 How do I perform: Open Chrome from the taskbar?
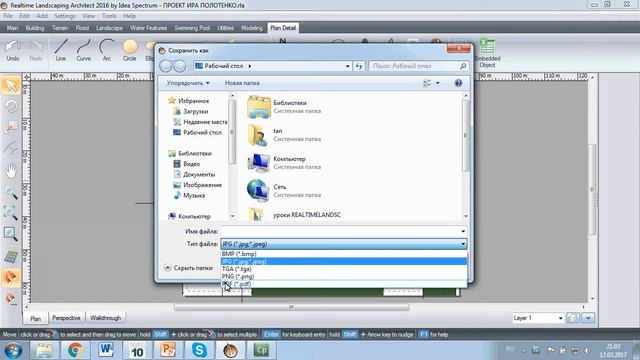coord(75,350)
